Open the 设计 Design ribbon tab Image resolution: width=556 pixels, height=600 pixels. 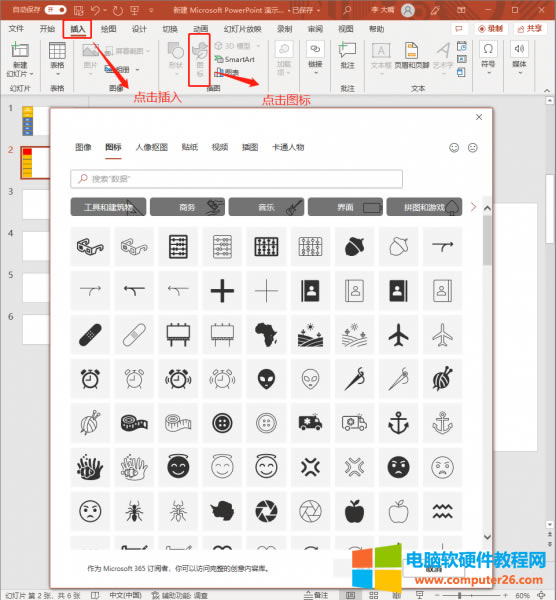tap(139, 29)
